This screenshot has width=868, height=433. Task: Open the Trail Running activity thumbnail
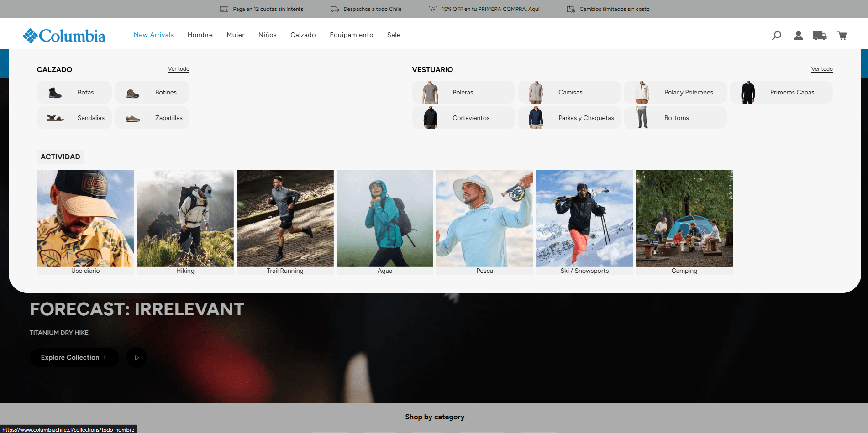click(285, 219)
